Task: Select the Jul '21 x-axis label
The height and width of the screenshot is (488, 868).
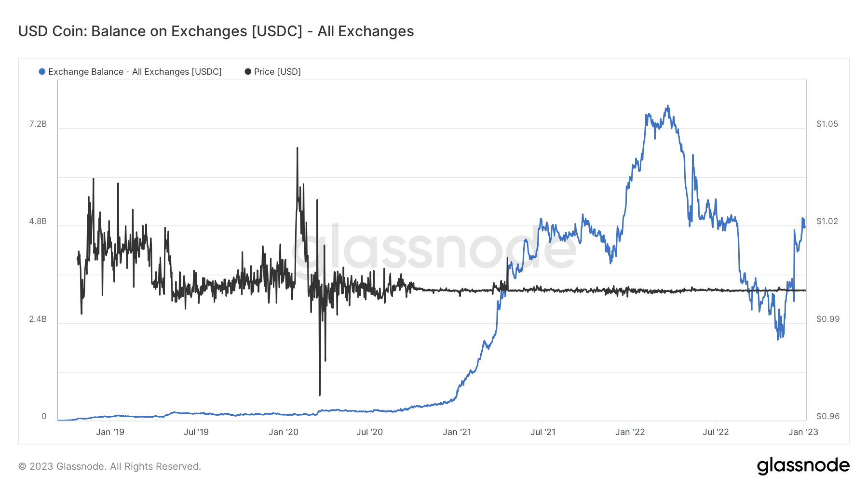Action: pyautogui.click(x=543, y=432)
